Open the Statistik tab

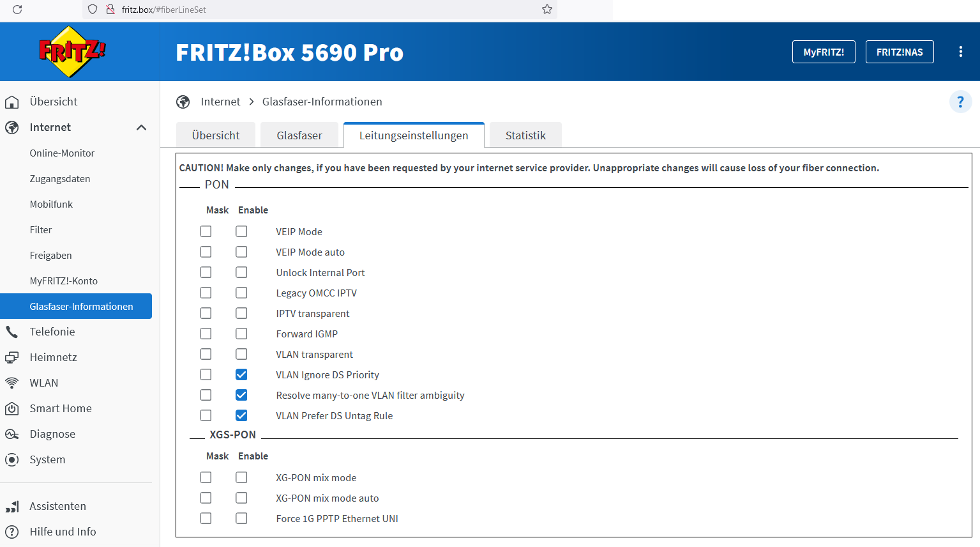coord(525,135)
